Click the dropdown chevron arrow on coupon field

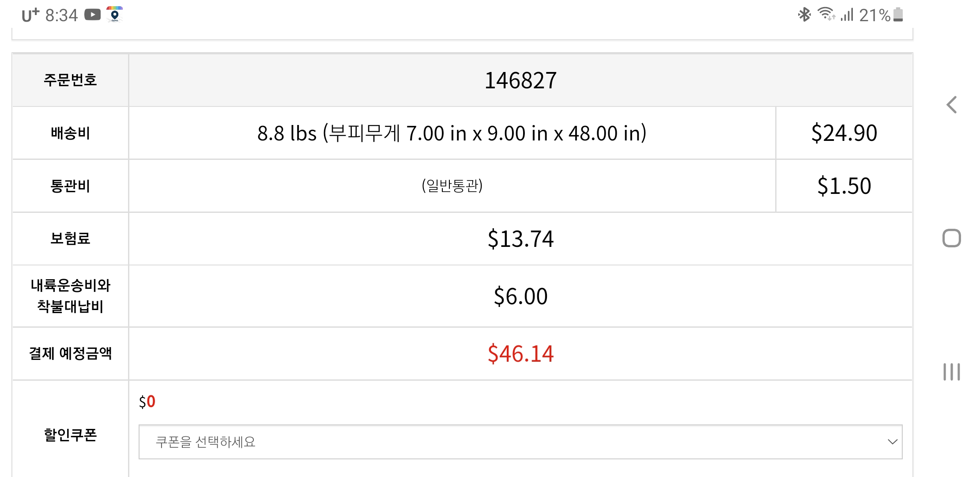pyautogui.click(x=892, y=442)
